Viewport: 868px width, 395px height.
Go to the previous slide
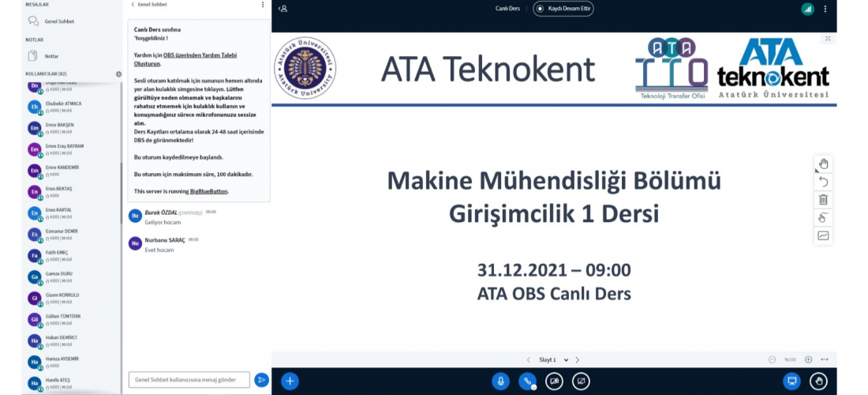(x=529, y=359)
